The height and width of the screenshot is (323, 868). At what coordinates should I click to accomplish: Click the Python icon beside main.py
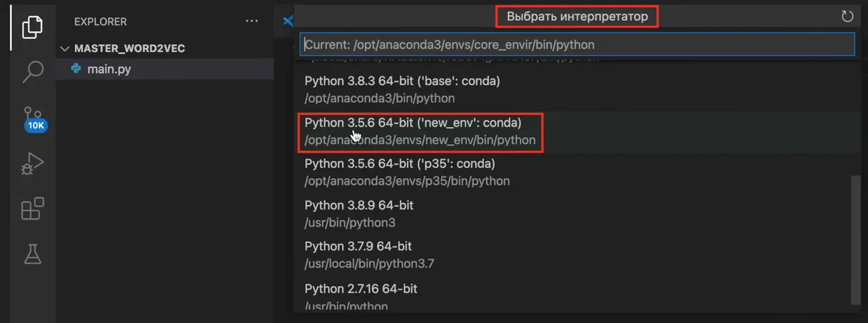[x=76, y=70]
